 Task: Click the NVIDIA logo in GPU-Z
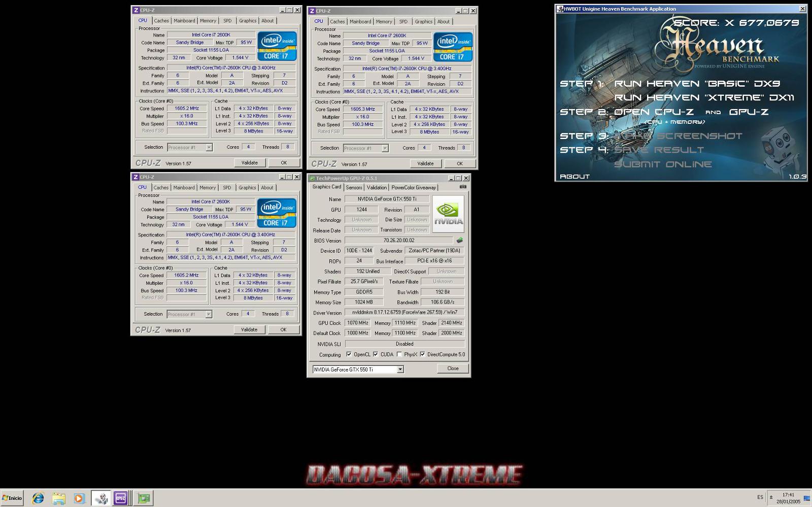[x=448, y=214]
